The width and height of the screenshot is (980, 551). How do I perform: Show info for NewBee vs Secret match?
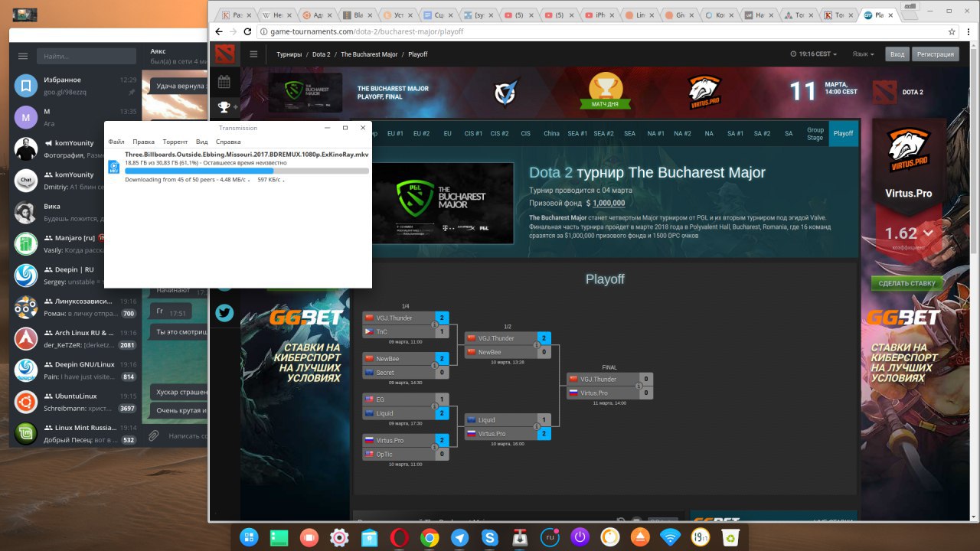coord(435,366)
